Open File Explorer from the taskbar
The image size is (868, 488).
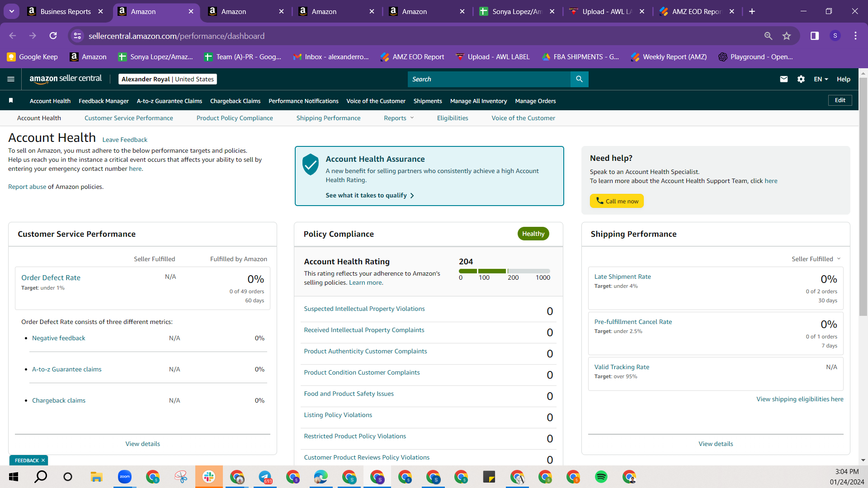pos(96,477)
